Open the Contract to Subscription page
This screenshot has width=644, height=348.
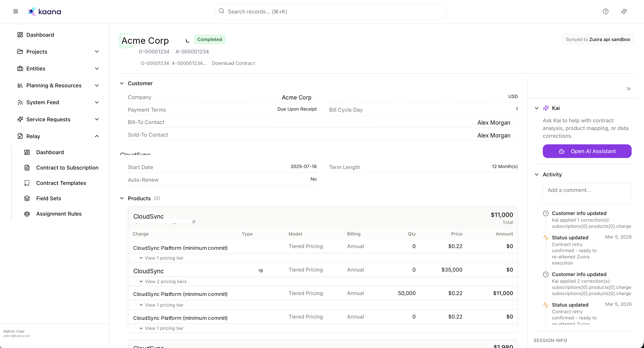point(67,168)
